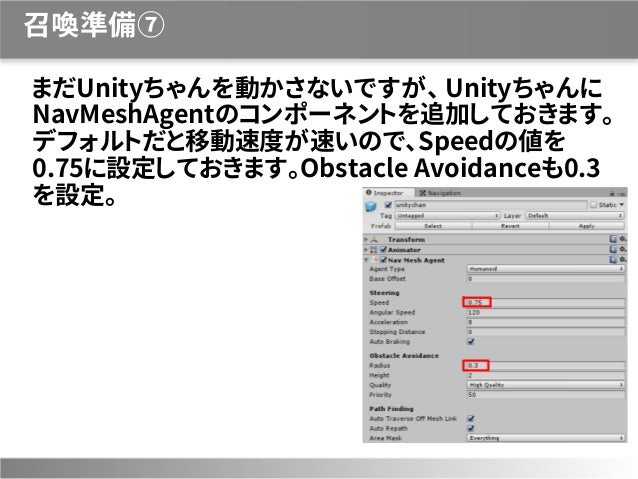Open gear settings menu for Nav Mesh Agent
638x479 pixels.
(623, 259)
